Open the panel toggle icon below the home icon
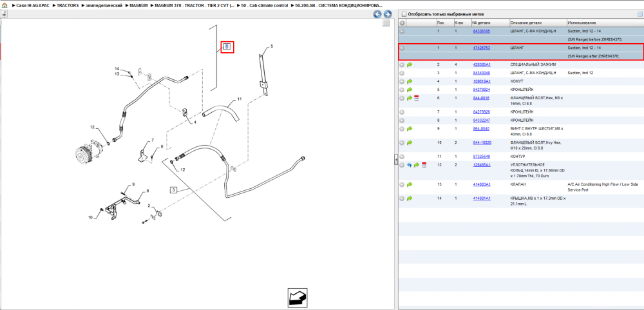Image resolution: width=644 pixels, height=310 pixels. click(x=4, y=14)
